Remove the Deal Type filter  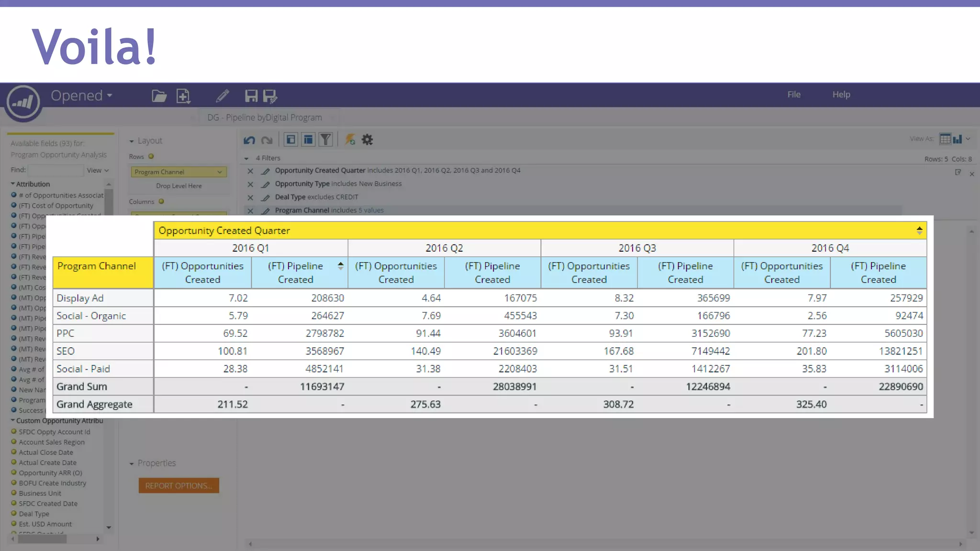click(x=250, y=198)
